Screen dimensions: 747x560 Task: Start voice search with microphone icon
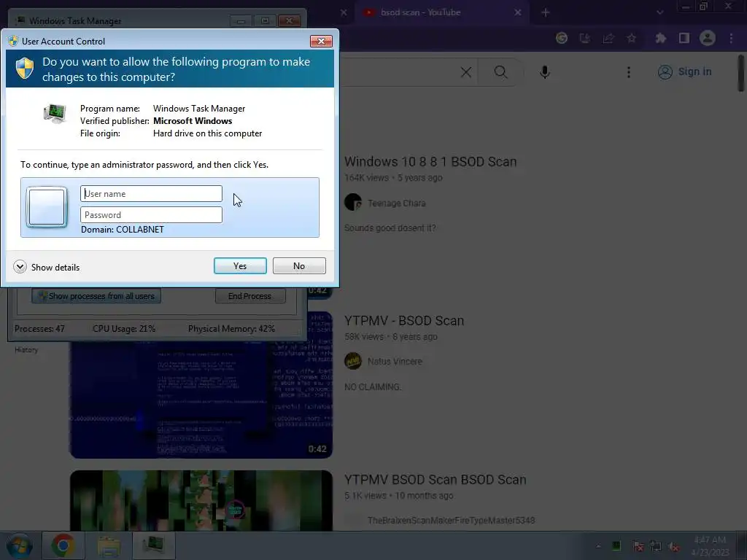[x=545, y=72]
